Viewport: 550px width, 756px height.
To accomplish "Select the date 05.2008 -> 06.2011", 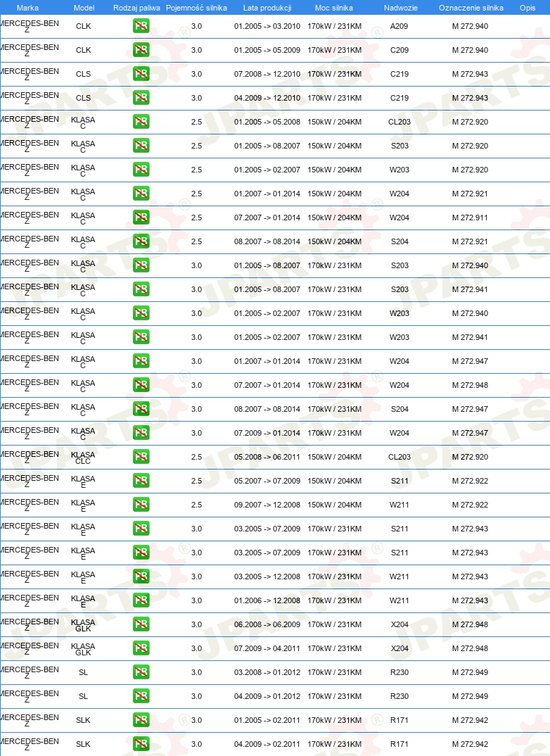I will click(x=267, y=457).
